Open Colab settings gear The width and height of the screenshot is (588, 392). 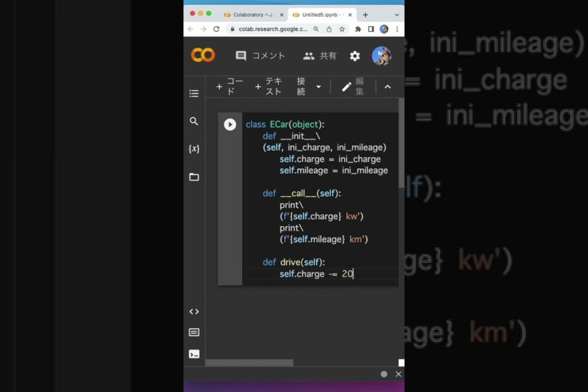355,56
